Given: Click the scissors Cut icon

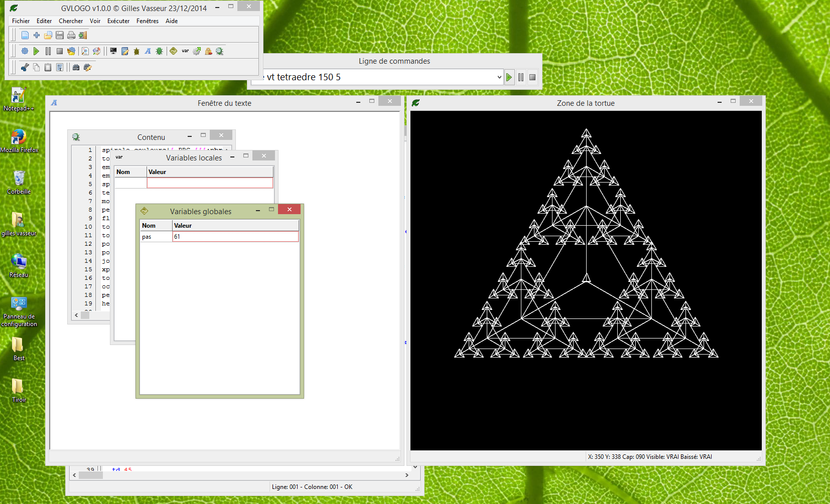Looking at the screenshot, I should pyautogui.click(x=25, y=67).
